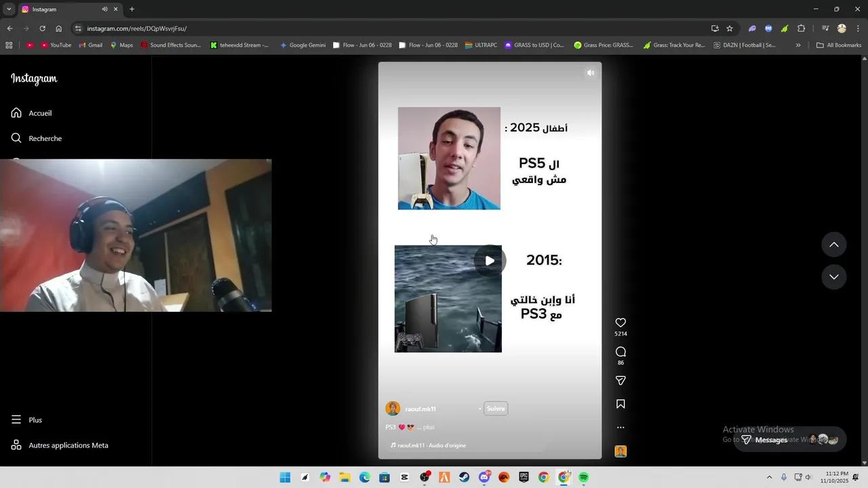
Task: Bookmark this page with the star icon
Action: click(730, 28)
